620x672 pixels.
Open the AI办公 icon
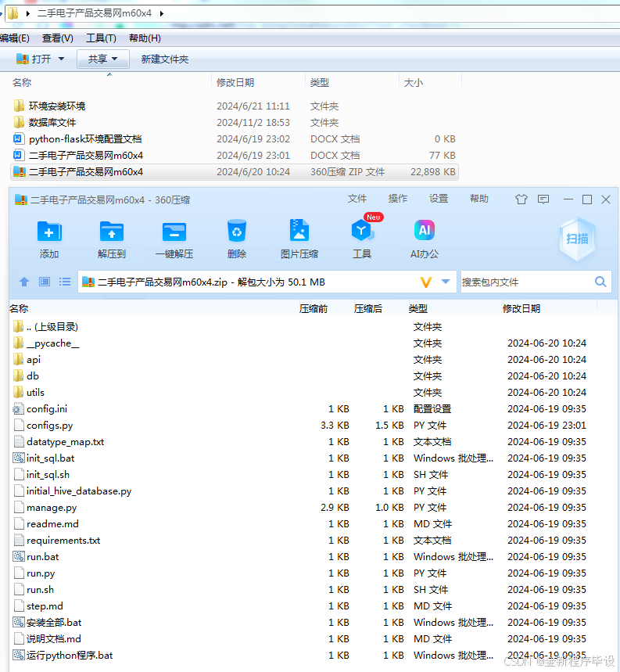425,231
